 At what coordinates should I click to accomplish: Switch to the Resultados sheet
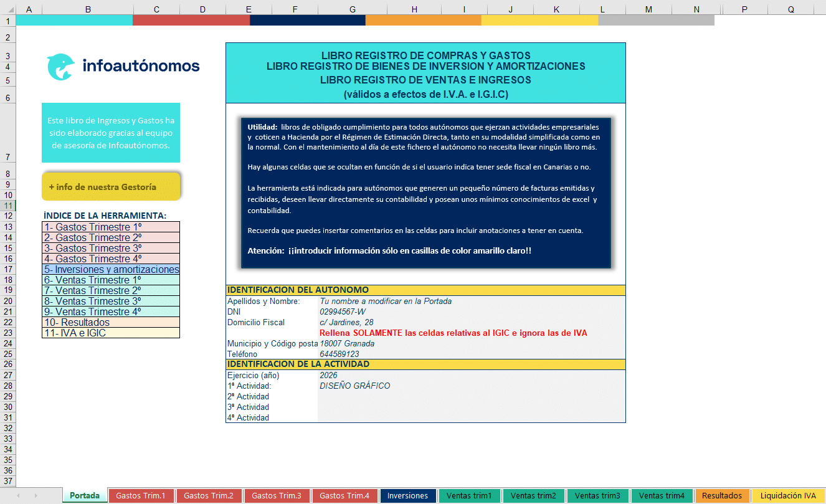pyautogui.click(x=722, y=495)
